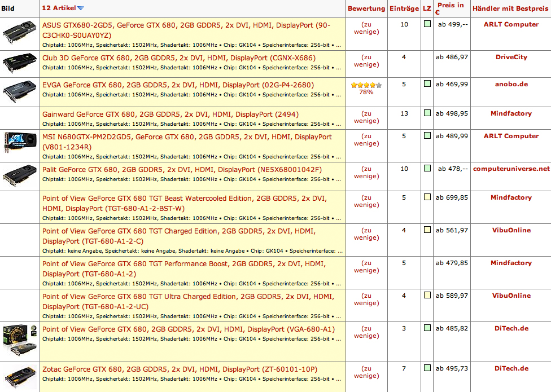Tick the LZ checkbox for the Gainward row
This screenshot has width=551, height=392.
click(427, 113)
